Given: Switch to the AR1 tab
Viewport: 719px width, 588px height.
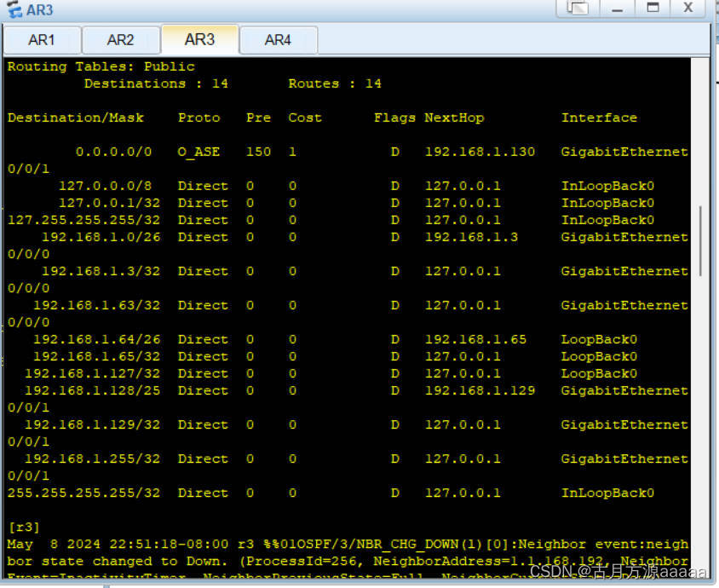Looking at the screenshot, I should pyautogui.click(x=43, y=40).
